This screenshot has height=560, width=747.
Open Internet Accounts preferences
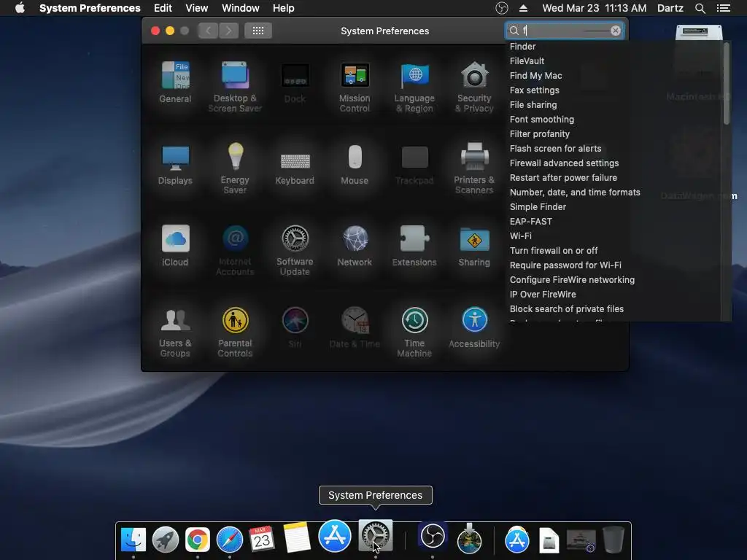tap(235, 250)
